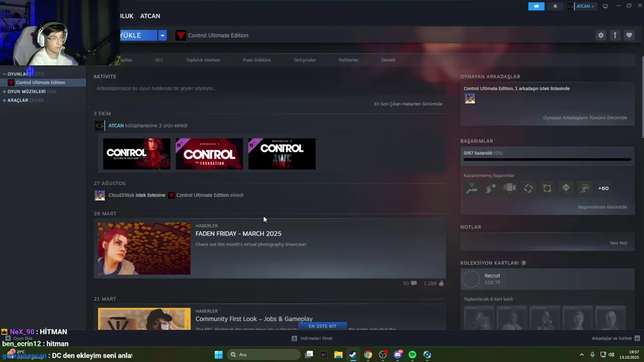Click the comments icon on Faden Friday post
This screenshot has height=362, width=644.
click(x=414, y=284)
